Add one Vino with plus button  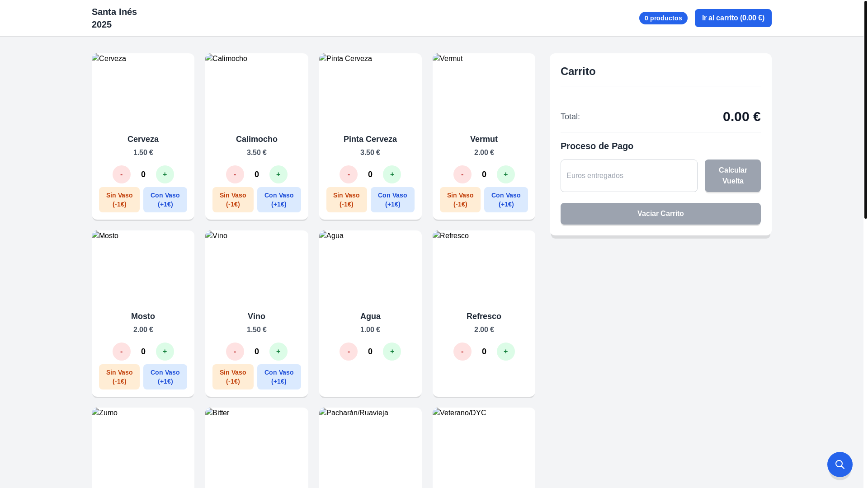point(278,352)
